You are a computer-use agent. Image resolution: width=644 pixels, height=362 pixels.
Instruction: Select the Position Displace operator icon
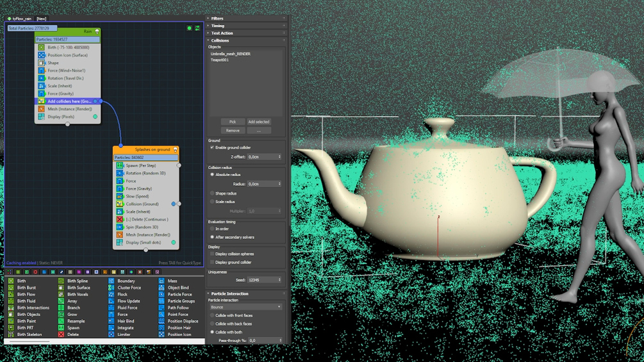pos(161,321)
